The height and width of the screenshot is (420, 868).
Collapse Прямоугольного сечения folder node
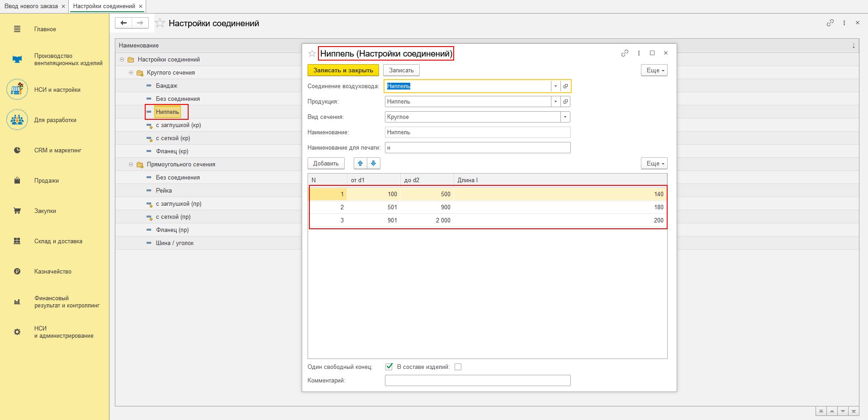coord(131,165)
